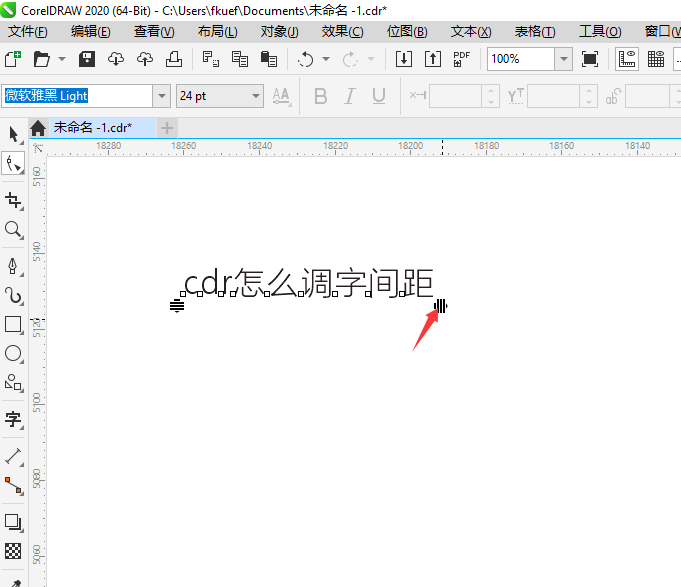
Task: Click the vertical character offset stepper
Action: pyautogui.click(x=589, y=96)
